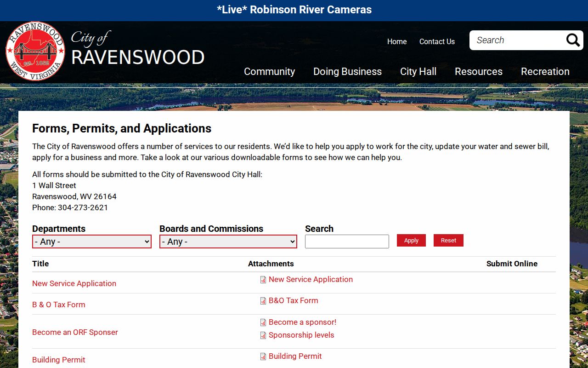Open the Doing Business menu

coord(347,71)
